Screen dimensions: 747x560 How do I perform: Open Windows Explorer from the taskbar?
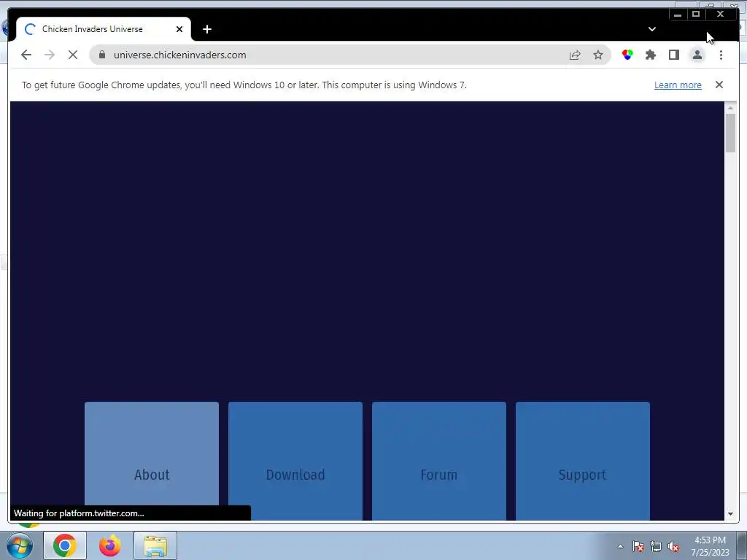point(155,545)
